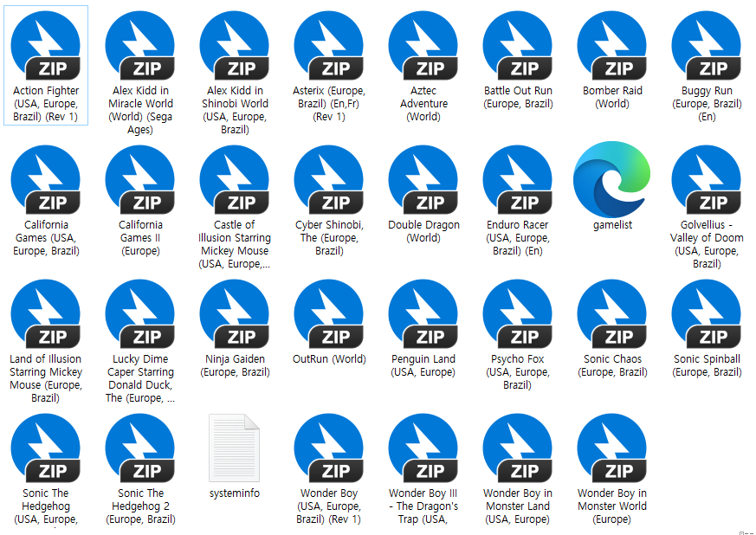
Task: Click the 'Double Dragon (World)' name label
Action: click(423, 231)
